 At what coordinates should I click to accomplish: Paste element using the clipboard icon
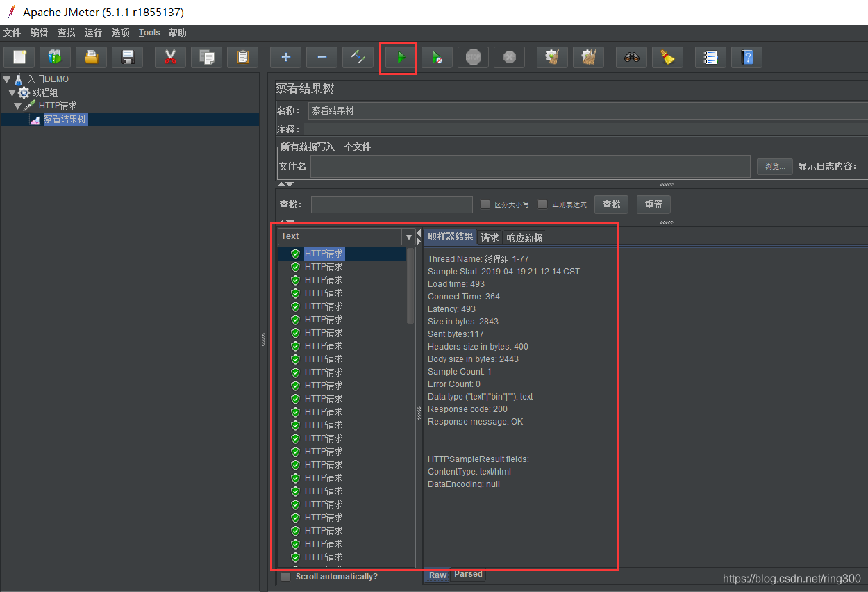242,57
